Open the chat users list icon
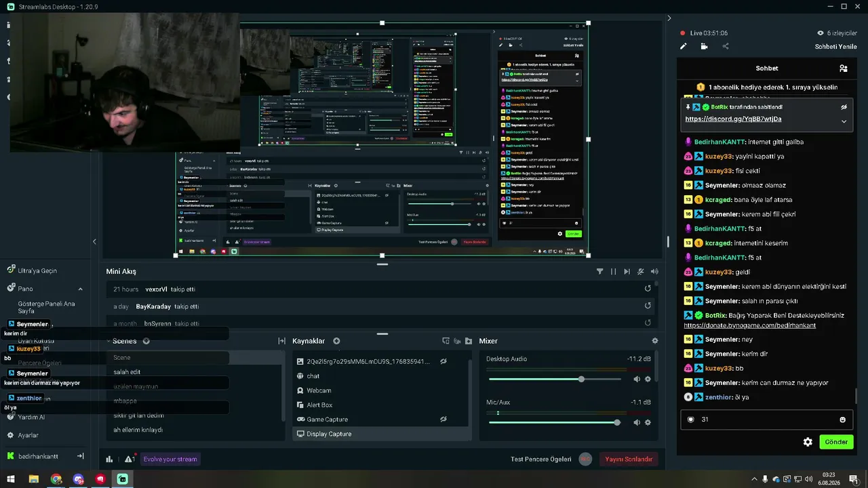Image resolution: width=868 pixels, height=488 pixels. 843,68
